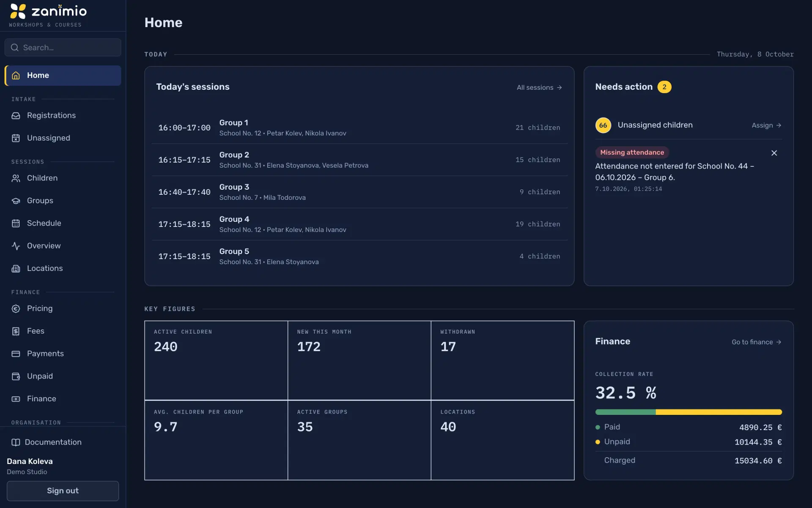Image resolution: width=812 pixels, height=508 pixels.
Task: Click the Overview activity icon
Action: pyautogui.click(x=16, y=246)
